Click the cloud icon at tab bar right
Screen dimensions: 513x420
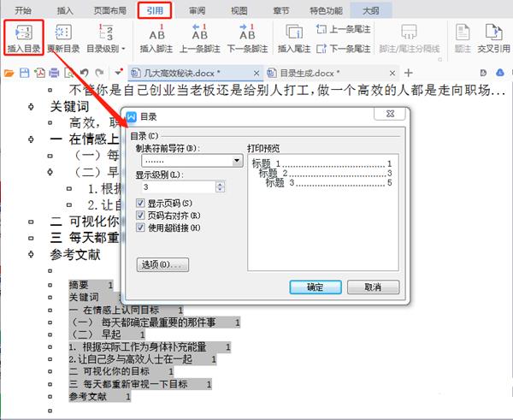coord(499,73)
